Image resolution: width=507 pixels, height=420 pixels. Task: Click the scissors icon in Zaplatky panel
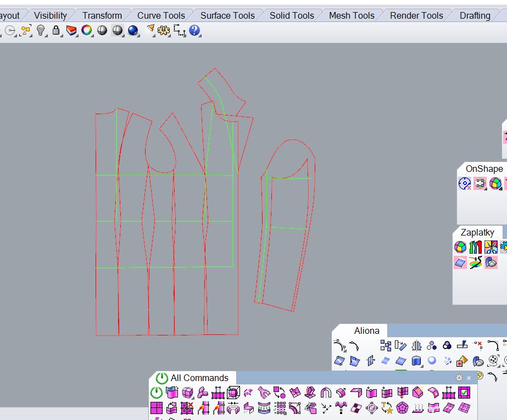click(x=491, y=248)
